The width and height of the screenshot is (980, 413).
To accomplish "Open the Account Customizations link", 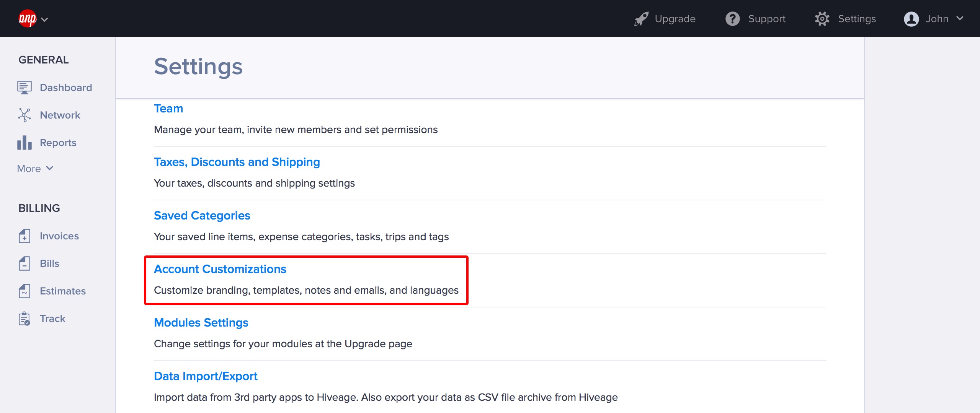I will pos(220,269).
